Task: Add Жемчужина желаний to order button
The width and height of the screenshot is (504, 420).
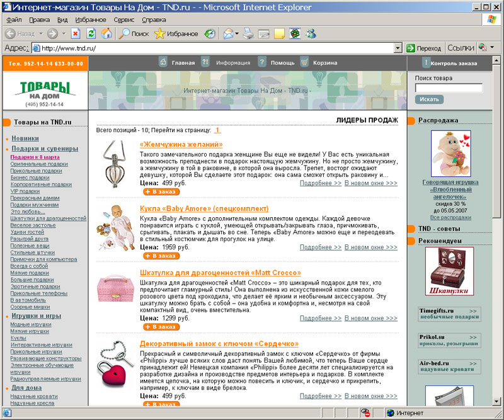Action: pyautogui.click(x=161, y=191)
